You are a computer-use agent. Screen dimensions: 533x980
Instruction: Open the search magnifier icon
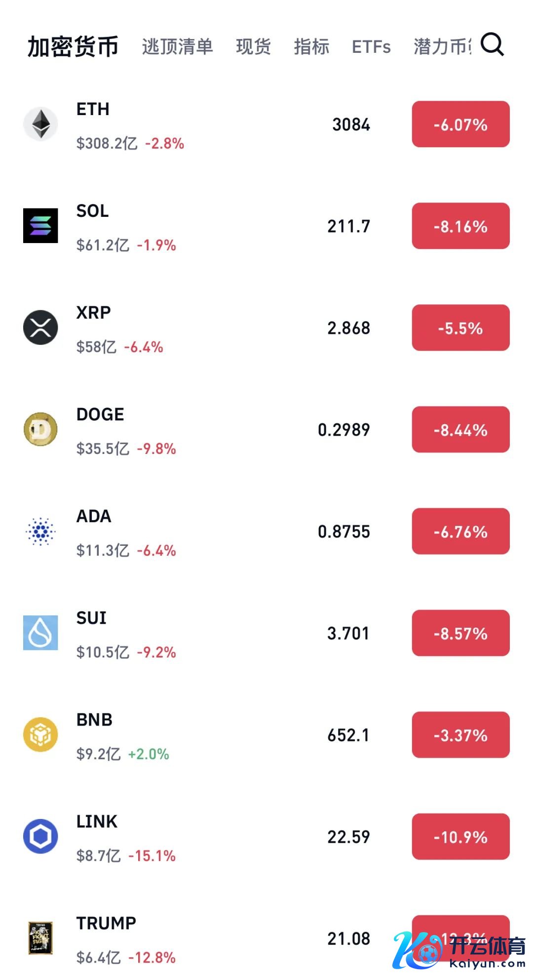click(492, 45)
